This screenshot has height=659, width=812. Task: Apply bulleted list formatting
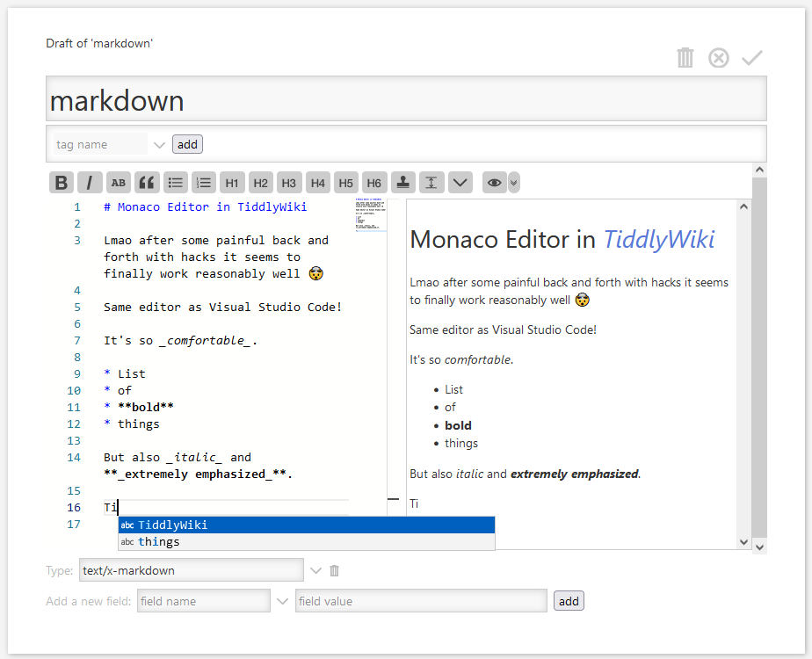coord(176,183)
